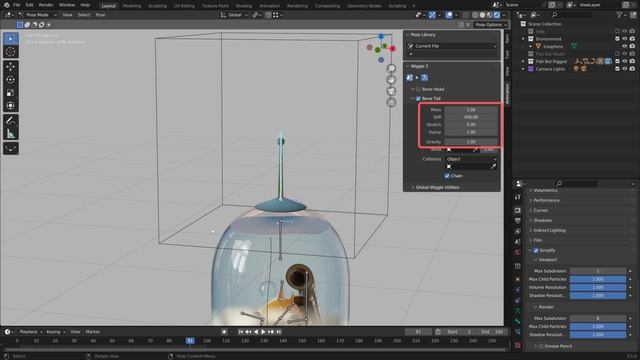Activate the Breakdowner pose tool
Viewport: 640px width, 360px height.
(x=11, y=148)
